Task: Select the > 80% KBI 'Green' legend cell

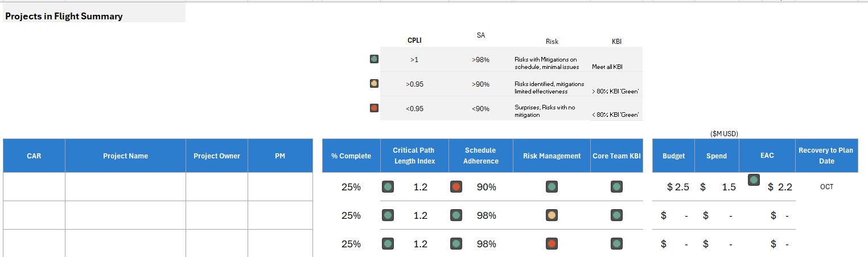Action: click(616, 84)
